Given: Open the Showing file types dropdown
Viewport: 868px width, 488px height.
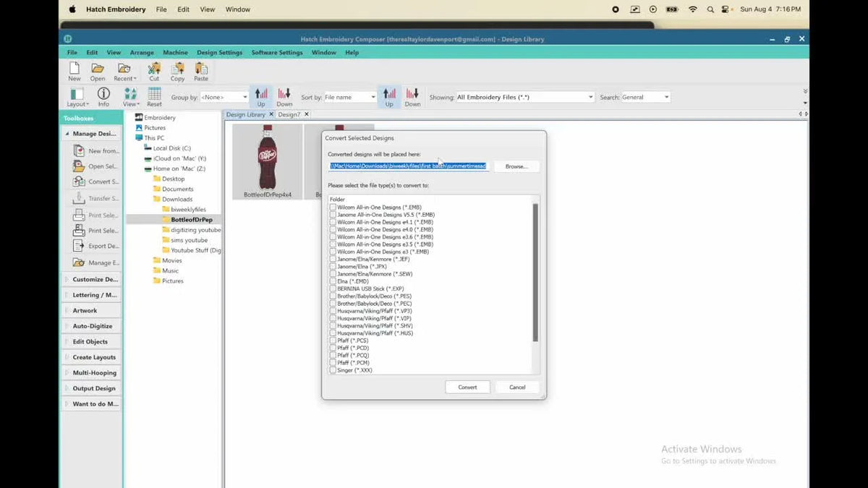Looking at the screenshot, I should [x=524, y=97].
